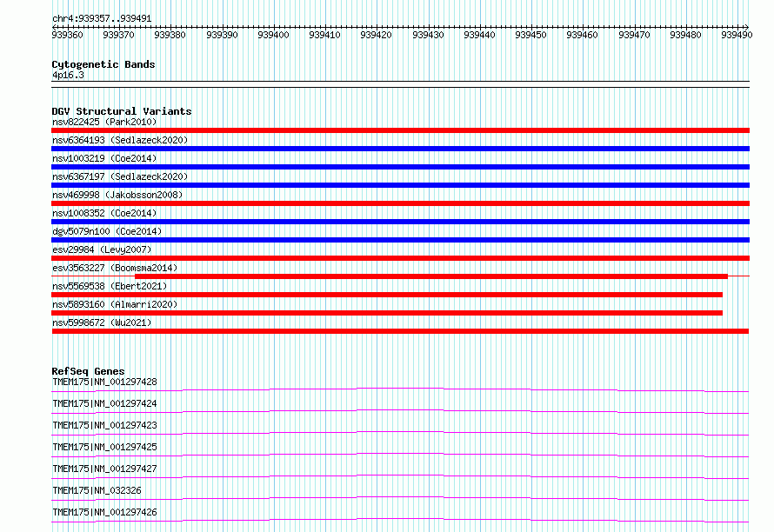The image size is (774, 532).
Task: Open the nsv6364193 (Sedlazeck2020) variant label
Action: (120, 140)
